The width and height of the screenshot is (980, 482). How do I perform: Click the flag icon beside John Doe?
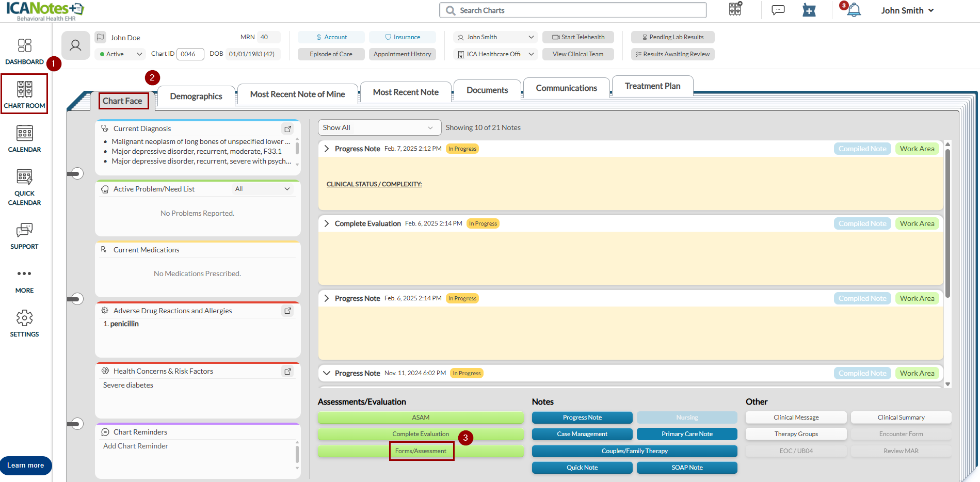point(101,37)
